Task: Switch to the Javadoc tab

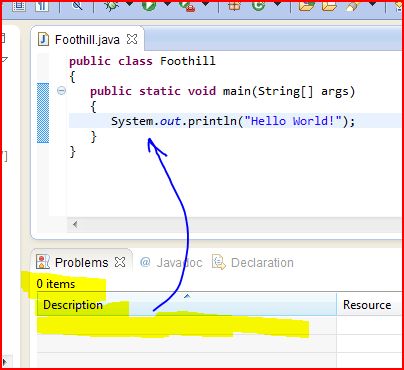Action: [x=171, y=263]
